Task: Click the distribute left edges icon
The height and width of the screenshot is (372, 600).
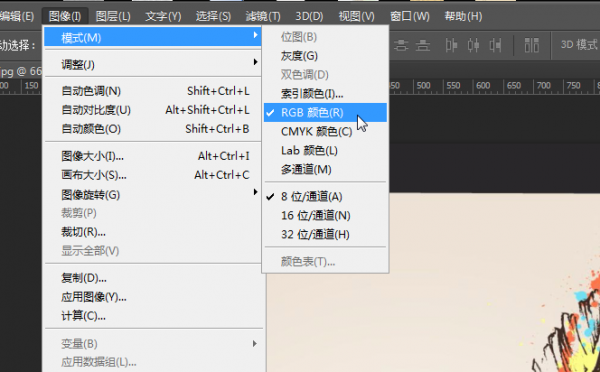Action: click(x=451, y=45)
